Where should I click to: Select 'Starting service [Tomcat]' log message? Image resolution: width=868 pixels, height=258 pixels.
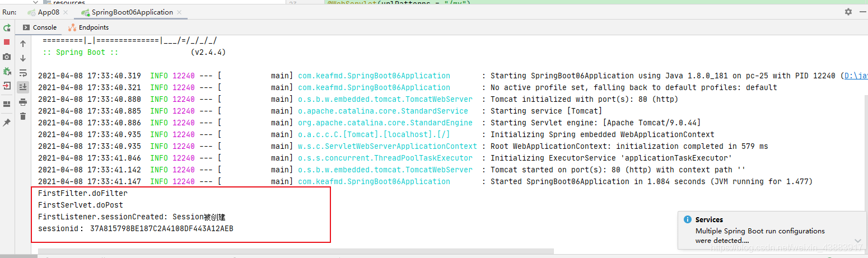547,111
